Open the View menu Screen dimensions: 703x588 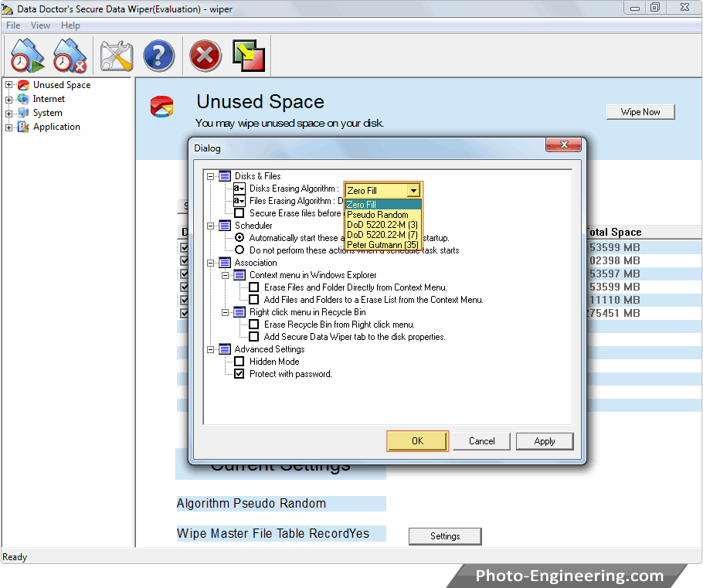40,25
